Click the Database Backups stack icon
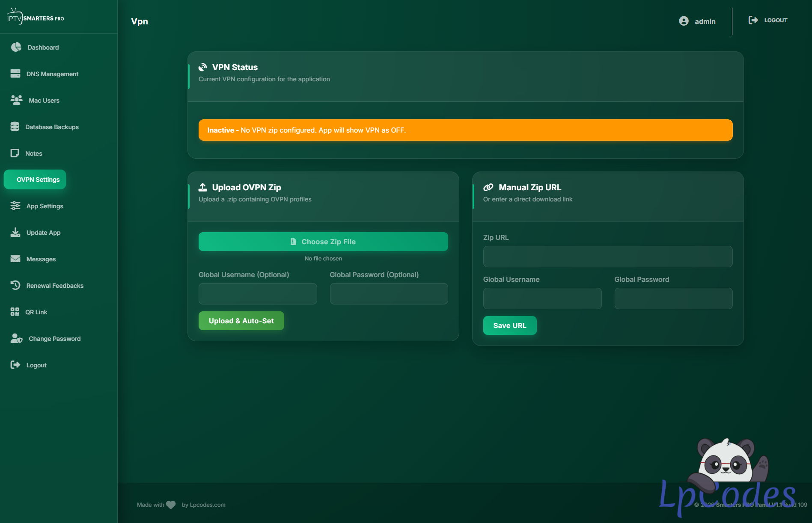Screen dimensions: 812x523 coord(15,127)
